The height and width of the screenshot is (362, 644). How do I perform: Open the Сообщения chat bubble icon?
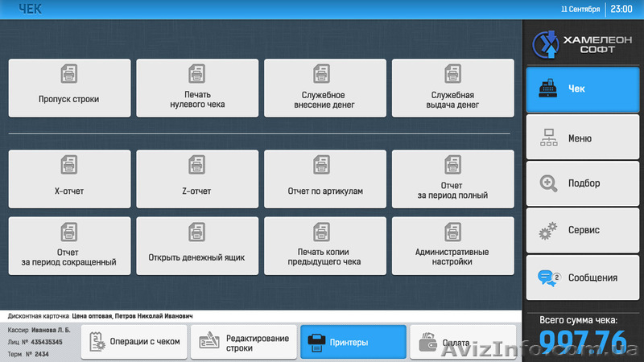(x=548, y=278)
